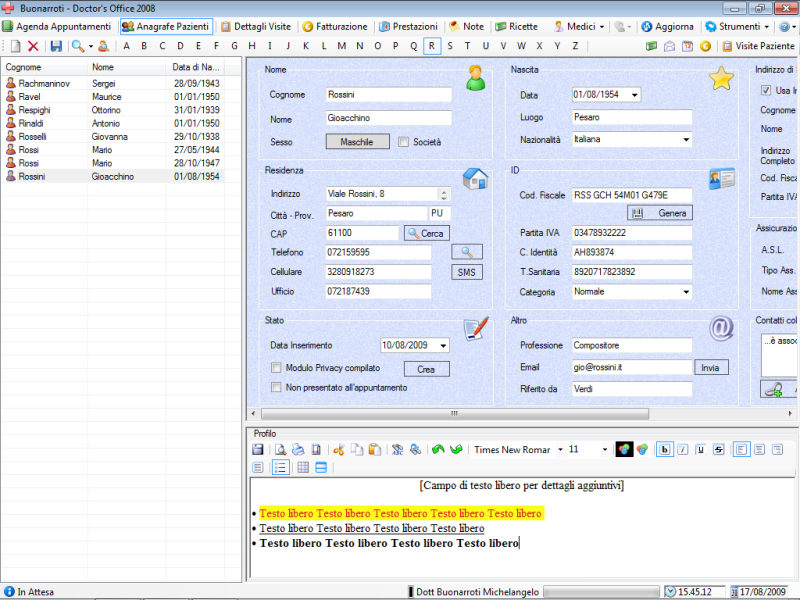Screen dimensions: 800x600
Task: Click the user search icon beside the magnifier
Action: pos(103,46)
